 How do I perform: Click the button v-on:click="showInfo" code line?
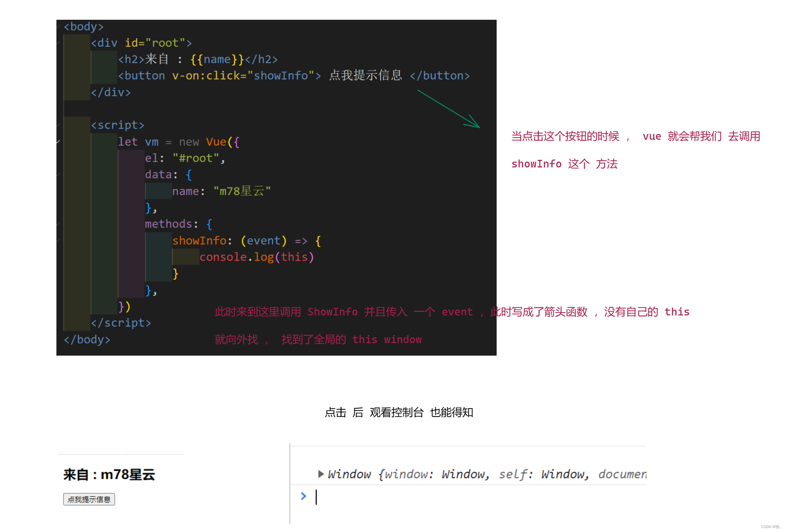(x=294, y=75)
